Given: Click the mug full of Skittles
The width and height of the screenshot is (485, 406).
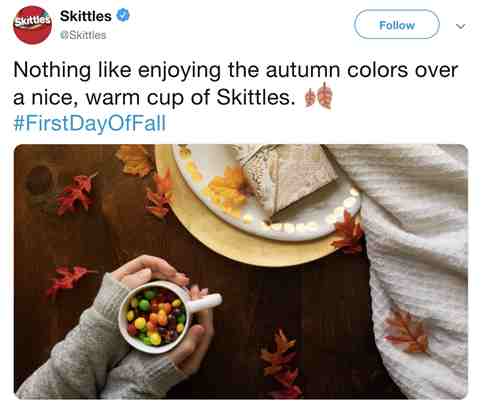Looking at the screenshot, I should point(156,317).
